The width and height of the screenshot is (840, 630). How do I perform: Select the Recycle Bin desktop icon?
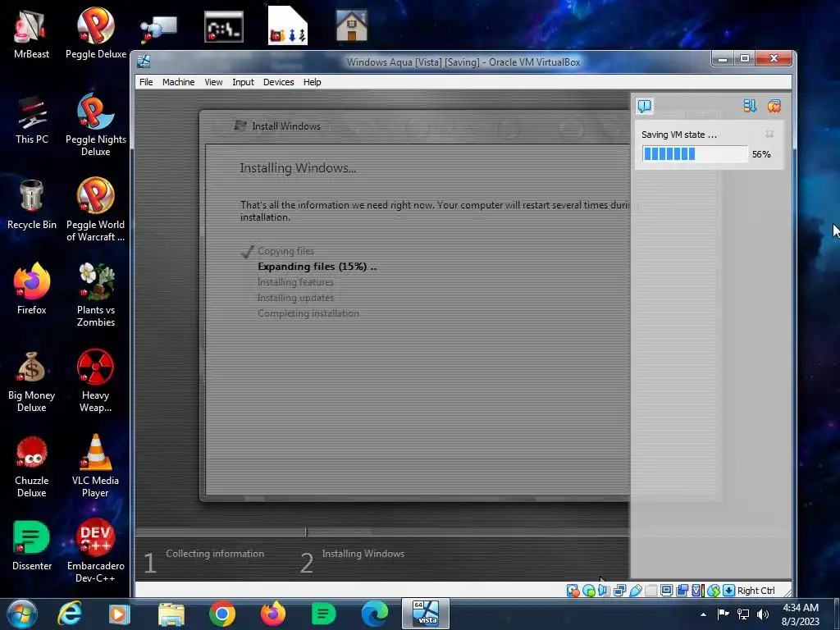click(x=32, y=204)
